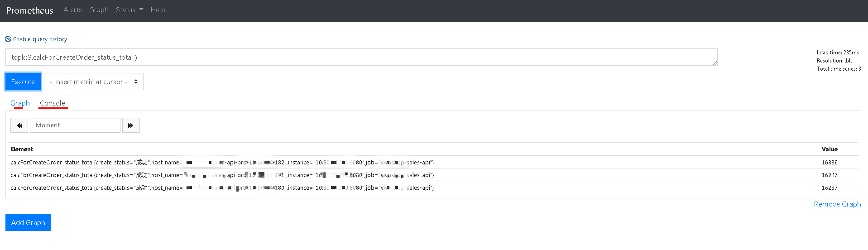
Task: Click the Add Graph button
Action: [x=28, y=222]
